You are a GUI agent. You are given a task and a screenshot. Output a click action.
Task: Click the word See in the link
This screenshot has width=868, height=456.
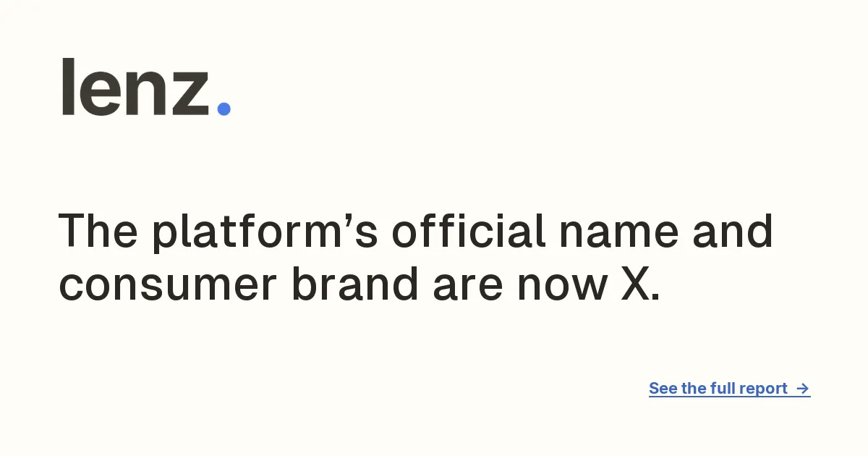point(663,388)
